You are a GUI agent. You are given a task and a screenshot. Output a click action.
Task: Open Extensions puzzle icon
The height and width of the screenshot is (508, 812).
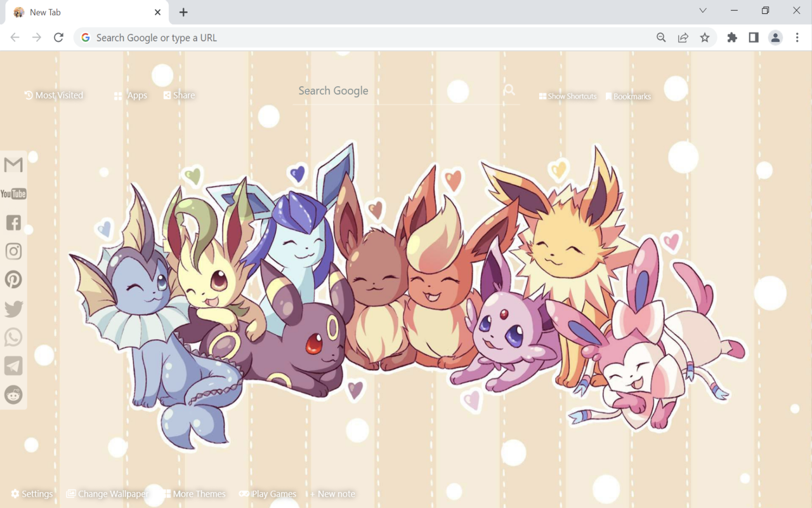732,37
